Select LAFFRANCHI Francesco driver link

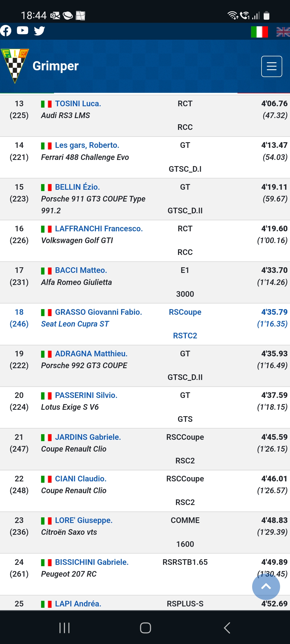click(99, 229)
